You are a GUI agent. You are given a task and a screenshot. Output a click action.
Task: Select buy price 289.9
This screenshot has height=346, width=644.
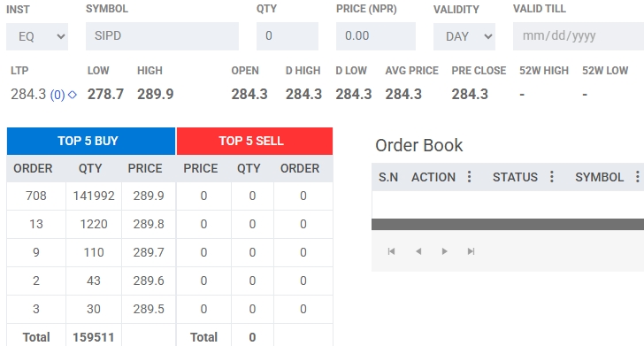[149, 196]
